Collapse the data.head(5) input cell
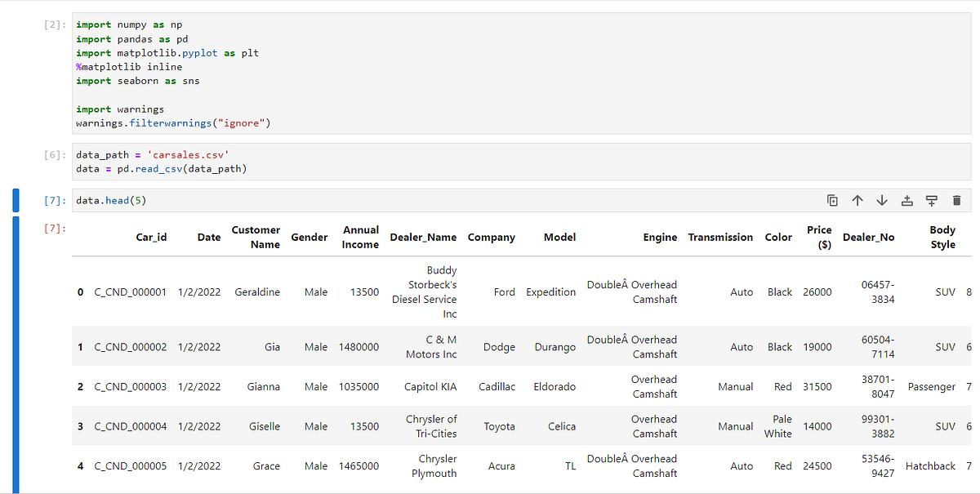The width and height of the screenshot is (980, 494). [x=15, y=199]
